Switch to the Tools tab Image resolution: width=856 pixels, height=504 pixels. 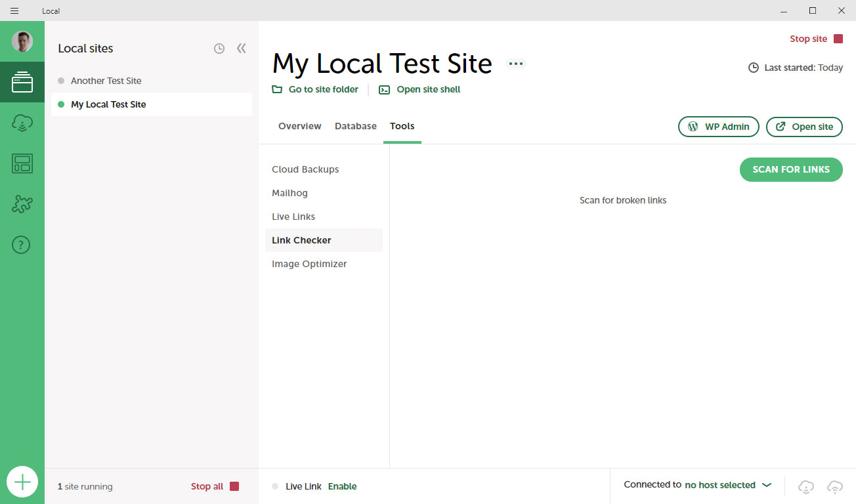click(402, 126)
